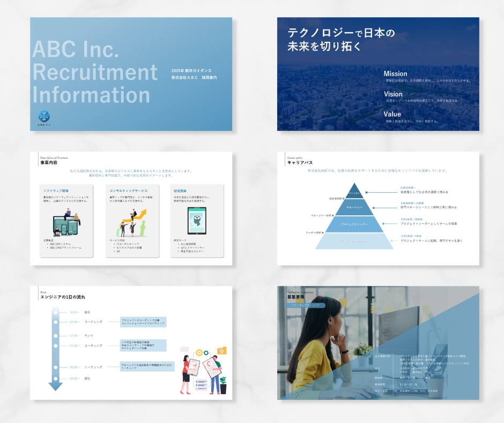Select the '事業内容' slide heading

49,163
